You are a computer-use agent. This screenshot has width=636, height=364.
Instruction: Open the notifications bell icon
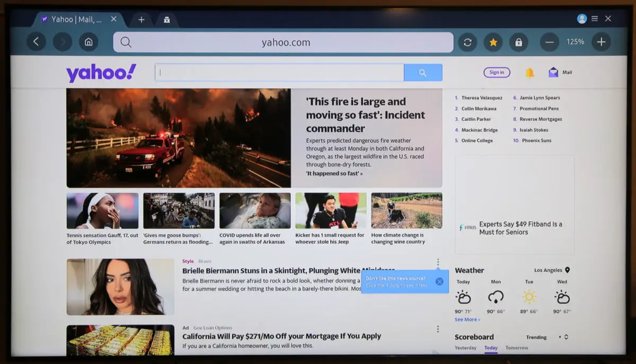point(529,73)
